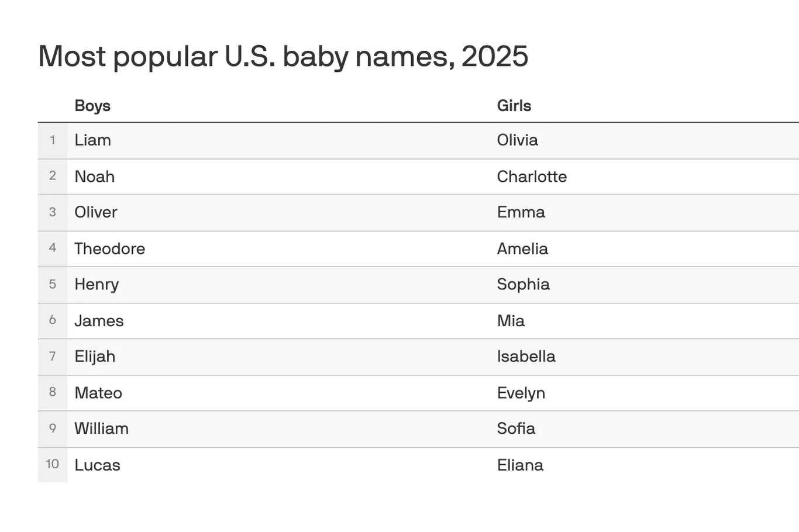Screen dimensions: 799x532
Task: Select the girls name Olivia
Action: (x=517, y=140)
